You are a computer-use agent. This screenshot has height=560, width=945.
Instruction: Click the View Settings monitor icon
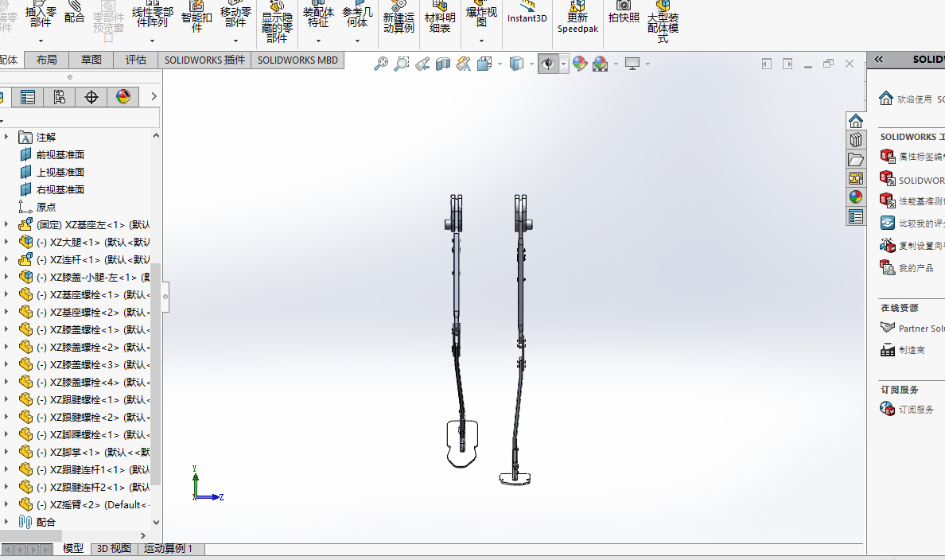click(632, 64)
